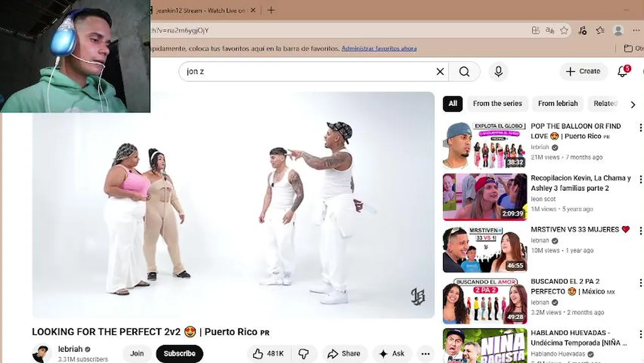644x363 pixels.
Task: Like the video with 481K likes
Action: (268, 353)
